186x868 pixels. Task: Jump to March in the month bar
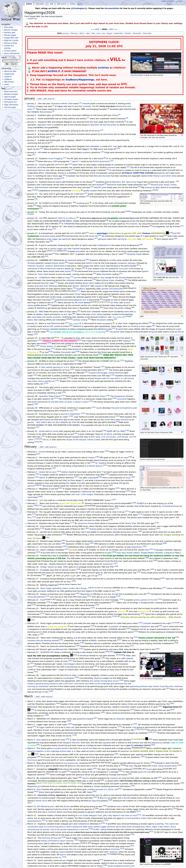pos(82,33)
